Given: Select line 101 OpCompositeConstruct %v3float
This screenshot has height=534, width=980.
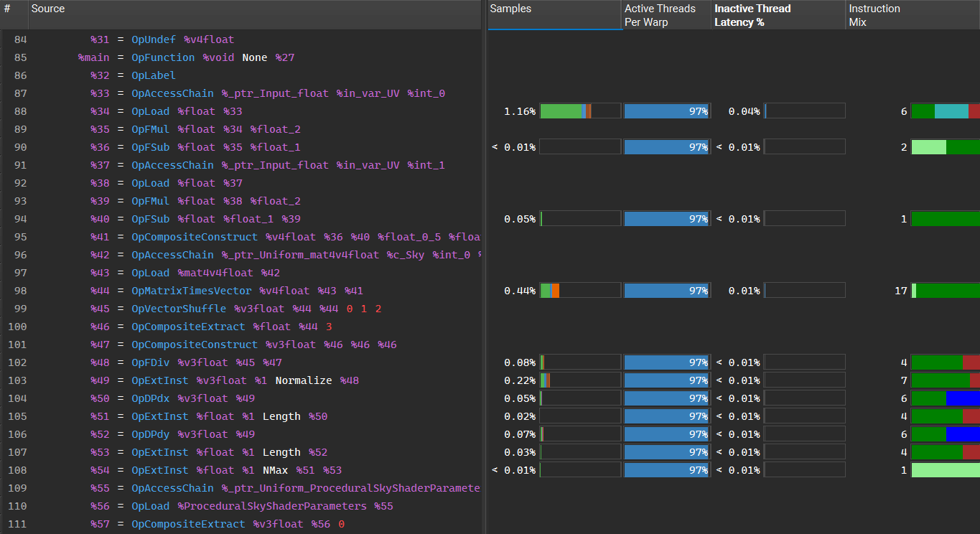Looking at the screenshot, I should click(241, 345).
